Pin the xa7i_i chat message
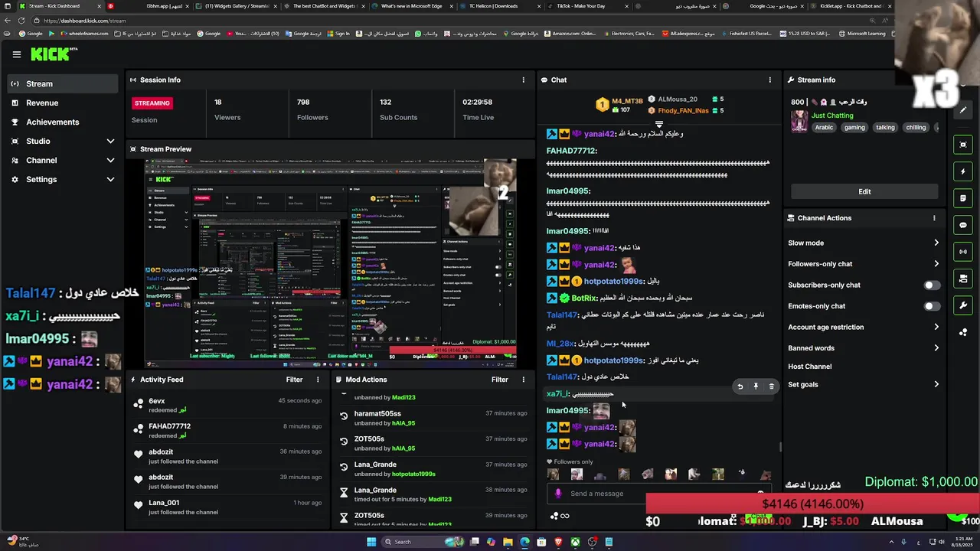Viewport: 980px width, 551px height. point(756,387)
